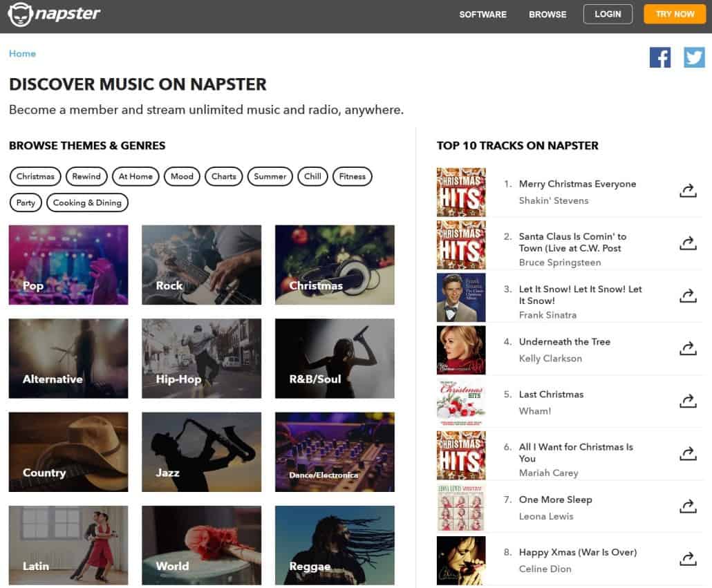
Task: Choose the Chill theme tag
Action: 312,176
